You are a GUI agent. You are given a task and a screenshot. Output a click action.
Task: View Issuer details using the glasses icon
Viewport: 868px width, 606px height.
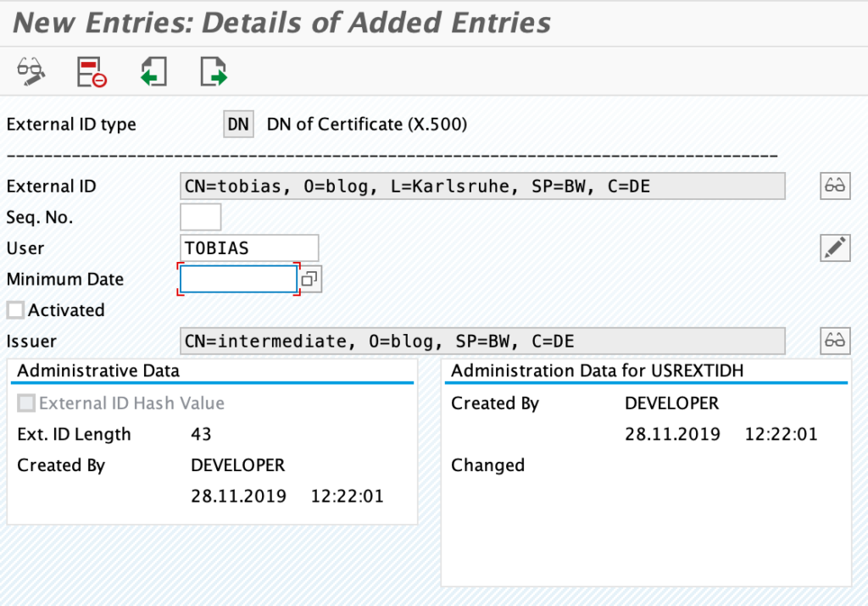coord(834,341)
